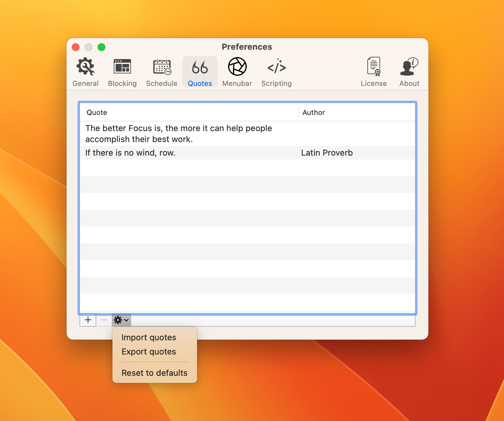Add a new quote with plus button

tap(88, 320)
